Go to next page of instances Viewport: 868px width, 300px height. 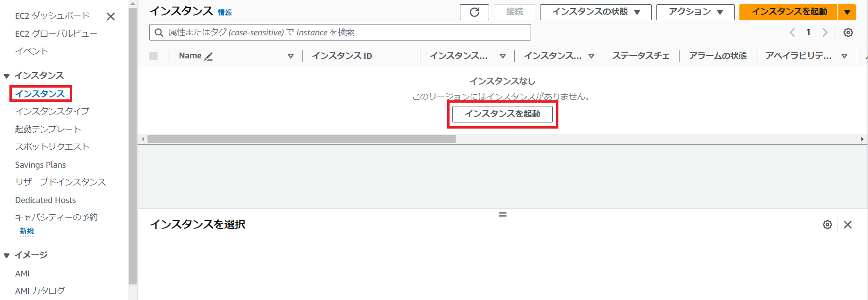[x=825, y=32]
